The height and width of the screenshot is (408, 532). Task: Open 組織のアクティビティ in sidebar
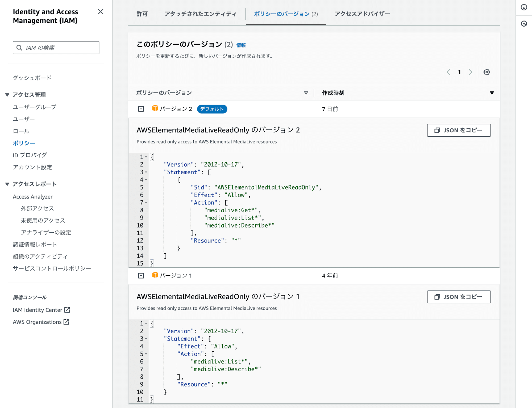(x=40, y=256)
